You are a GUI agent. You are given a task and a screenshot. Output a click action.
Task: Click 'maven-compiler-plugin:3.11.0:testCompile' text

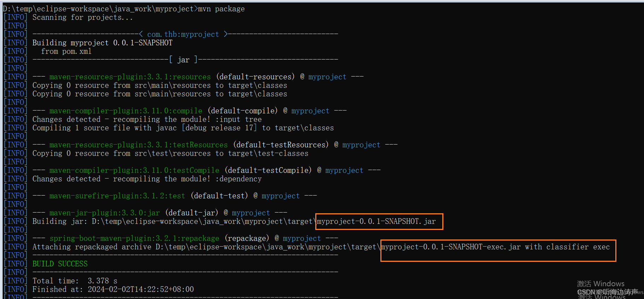pos(134,170)
